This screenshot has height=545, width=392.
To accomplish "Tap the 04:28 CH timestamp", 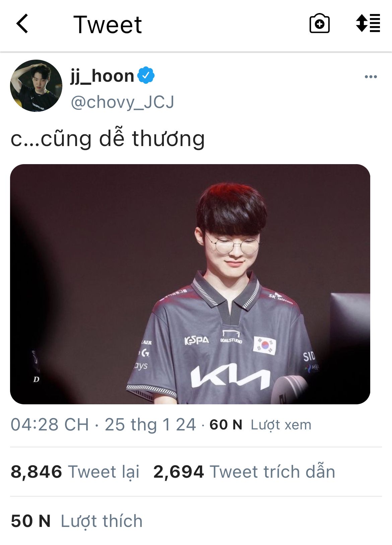I will [x=50, y=425].
